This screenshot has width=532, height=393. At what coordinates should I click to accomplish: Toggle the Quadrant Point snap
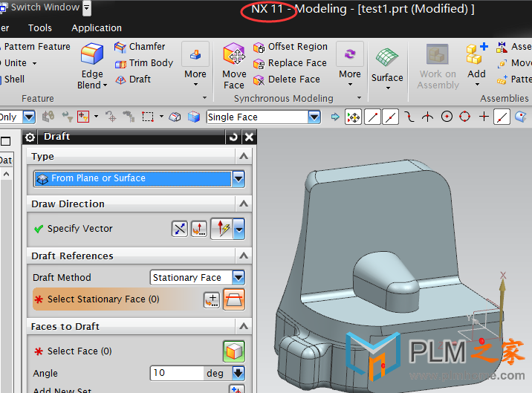click(x=465, y=117)
